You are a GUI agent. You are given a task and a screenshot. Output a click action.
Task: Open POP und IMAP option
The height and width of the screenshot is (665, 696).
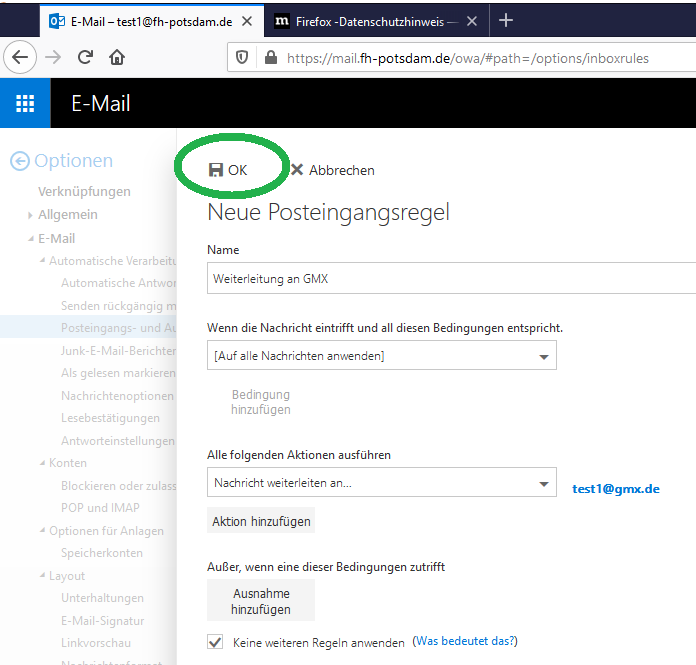pyautogui.click(x=100, y=508)
